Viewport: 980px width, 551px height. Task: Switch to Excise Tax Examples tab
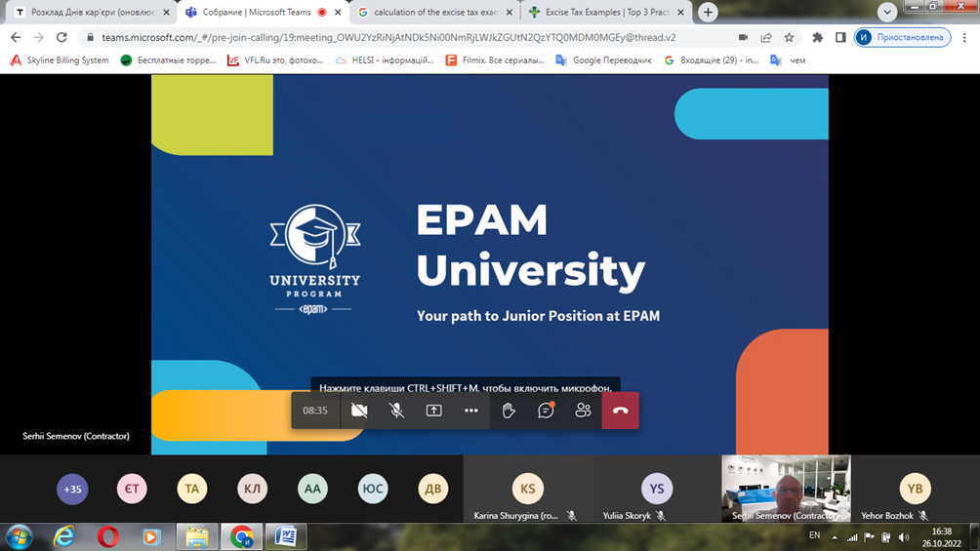[x=606, y=12]
